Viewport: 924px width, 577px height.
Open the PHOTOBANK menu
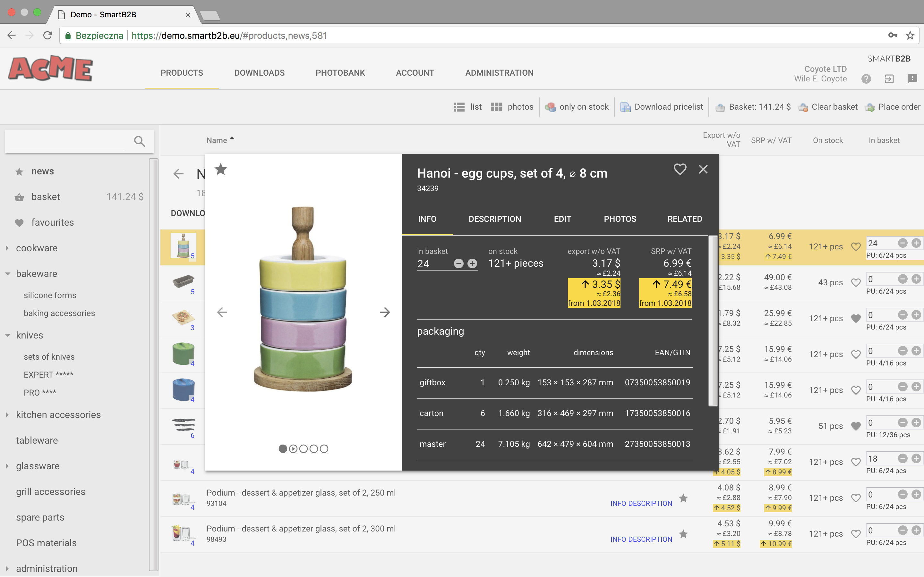pyautogui.click(x=340, y=73)
